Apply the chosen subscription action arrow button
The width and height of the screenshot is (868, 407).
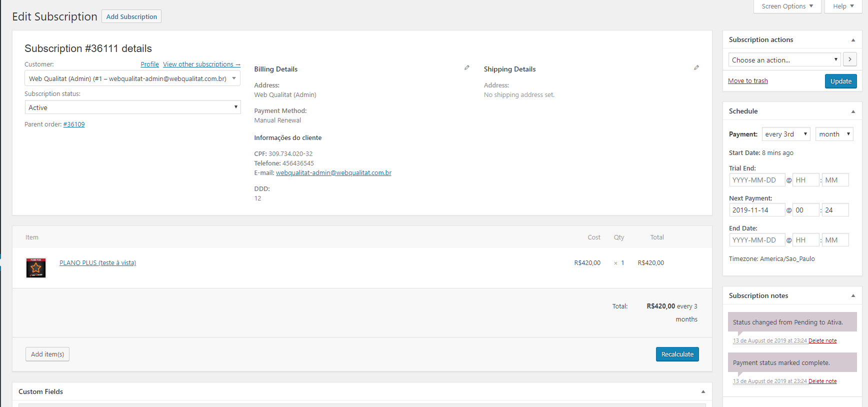(849, 59)
